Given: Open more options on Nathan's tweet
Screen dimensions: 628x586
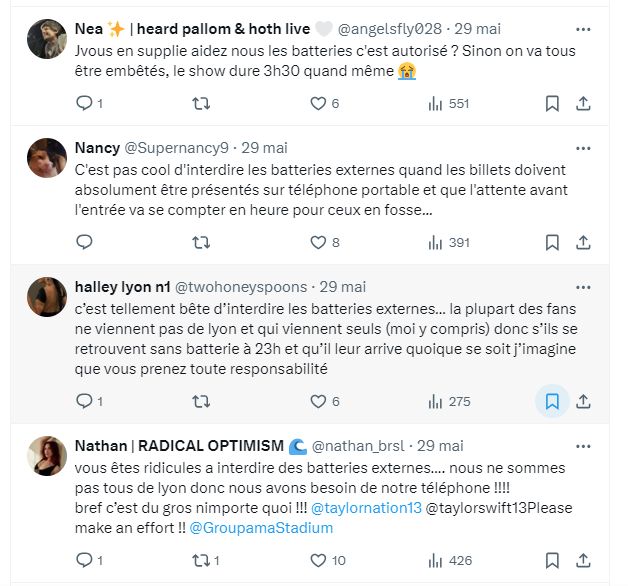Looking at the screenshot, I should tap(584, 445).
